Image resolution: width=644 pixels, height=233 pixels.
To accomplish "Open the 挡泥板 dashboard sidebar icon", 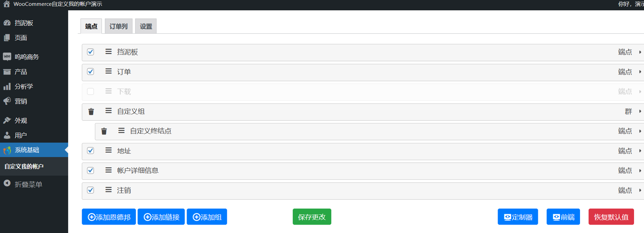I will coord(7,23).
